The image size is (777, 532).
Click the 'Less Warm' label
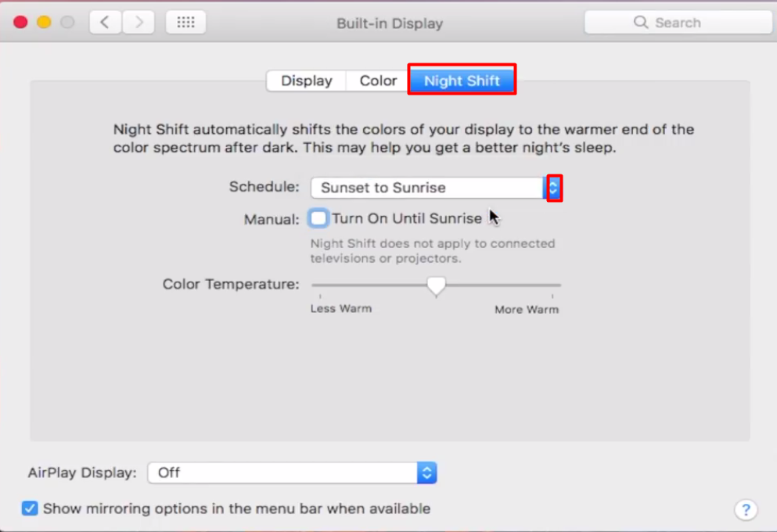click(341, 308)
